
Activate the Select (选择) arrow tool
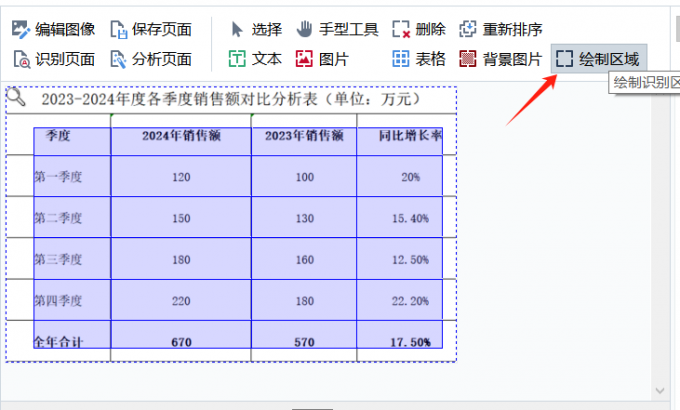(256, 30)
